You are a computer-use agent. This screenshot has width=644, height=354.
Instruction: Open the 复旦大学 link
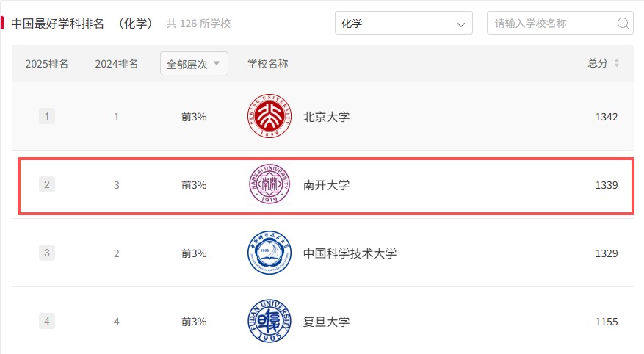(326, 322)
